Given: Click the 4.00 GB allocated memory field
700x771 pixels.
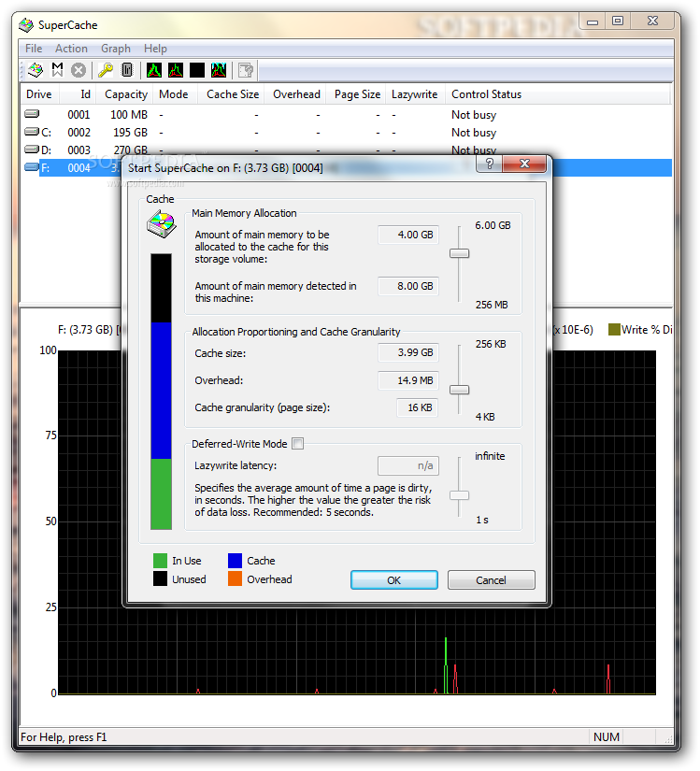Looking at the screenshot, I should (408, 235).
